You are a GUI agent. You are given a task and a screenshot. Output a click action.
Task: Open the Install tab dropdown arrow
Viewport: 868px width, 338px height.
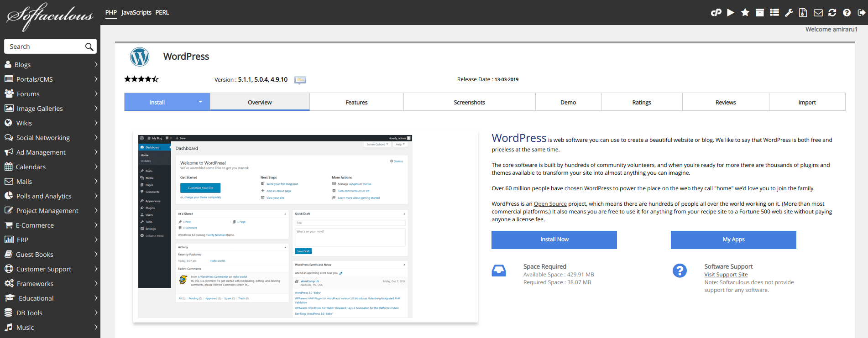[x=200, y=102]
